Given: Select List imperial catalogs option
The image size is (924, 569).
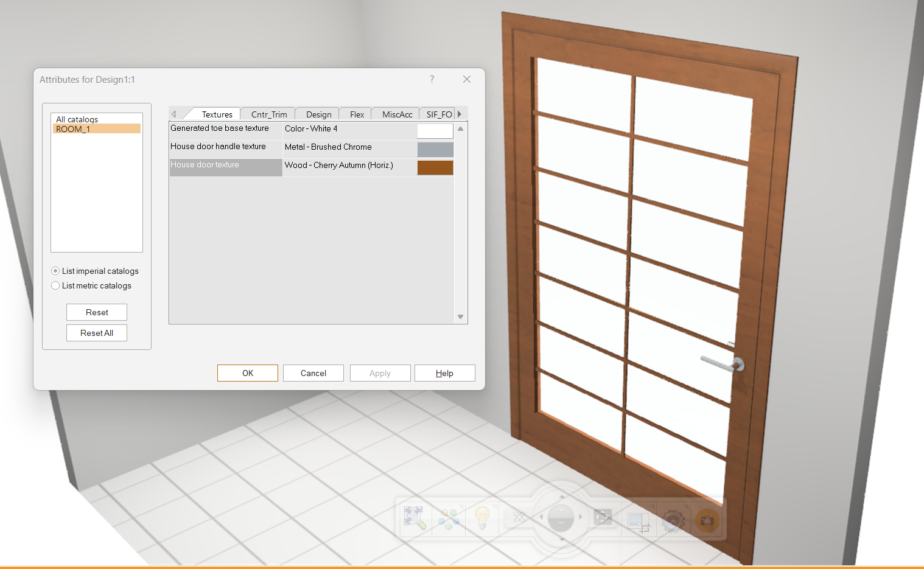Looking at the screenshot, I should [55, 271].
